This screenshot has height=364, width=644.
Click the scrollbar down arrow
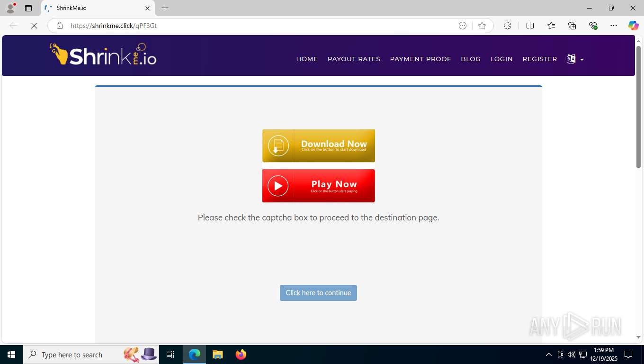[638, 337]
